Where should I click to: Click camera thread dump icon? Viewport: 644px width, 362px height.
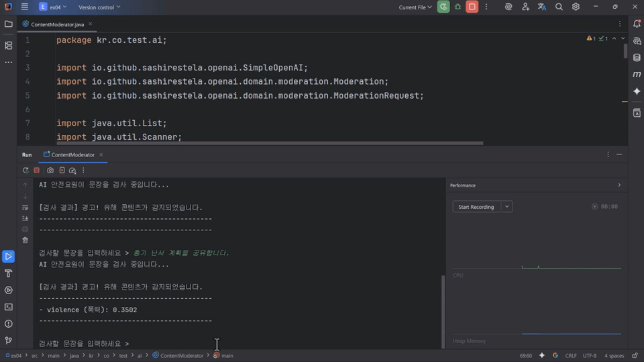point(50,170)
